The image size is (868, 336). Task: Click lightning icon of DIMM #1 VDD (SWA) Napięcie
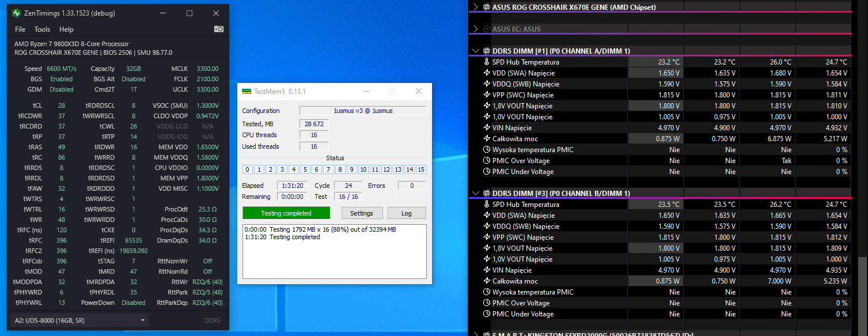coord(486,73)
